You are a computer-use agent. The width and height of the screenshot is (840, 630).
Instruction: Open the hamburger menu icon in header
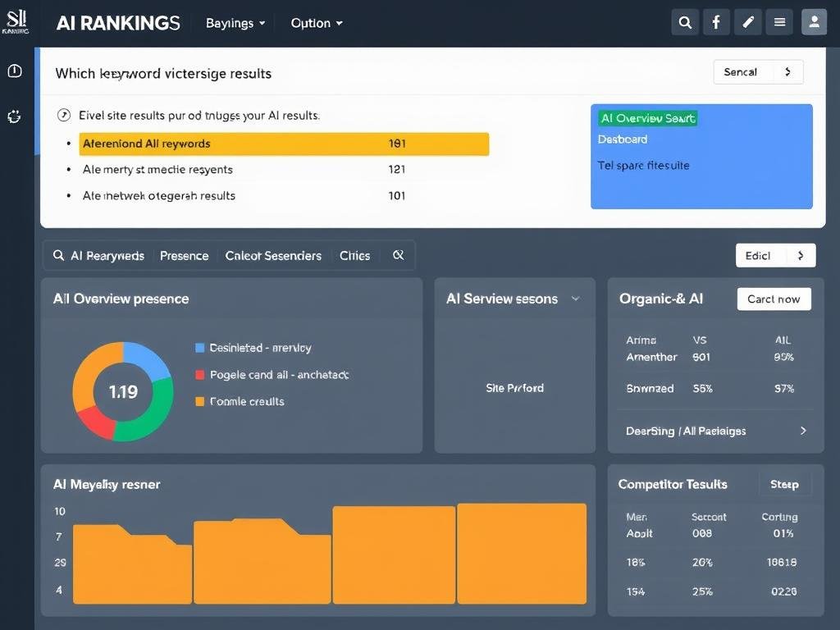(x=779, y=22)
